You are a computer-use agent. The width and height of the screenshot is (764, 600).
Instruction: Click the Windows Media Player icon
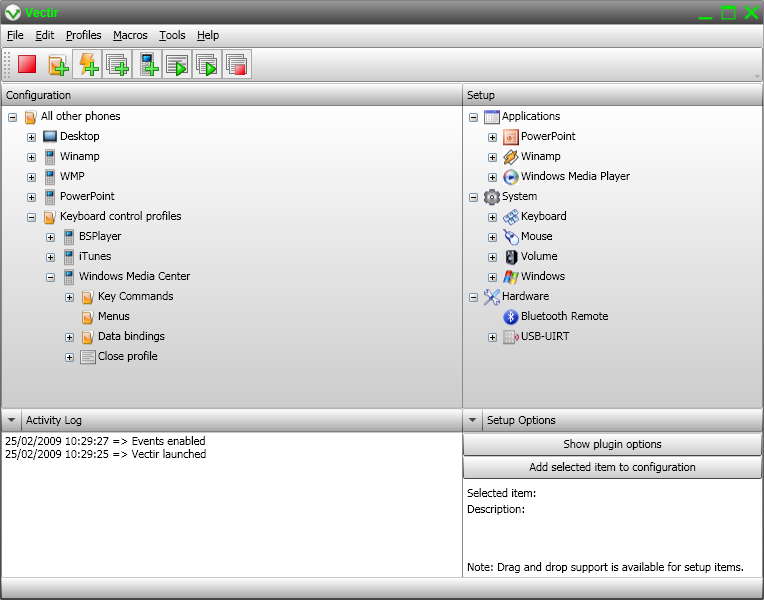point(510,177)
